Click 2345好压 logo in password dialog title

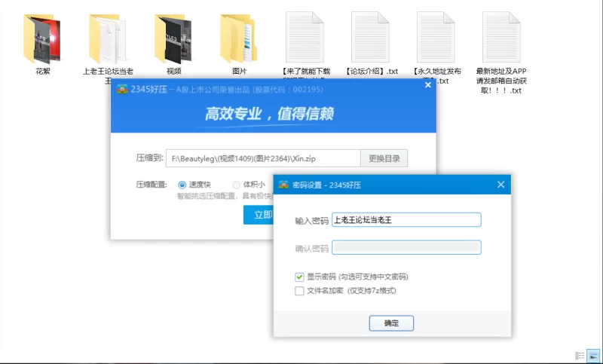point(283,185)
